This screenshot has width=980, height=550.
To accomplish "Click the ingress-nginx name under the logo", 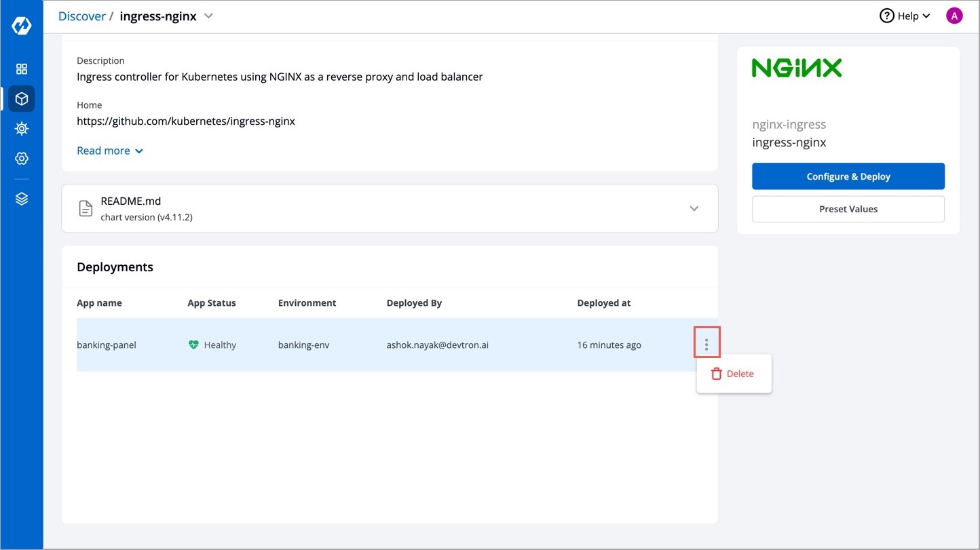I will pos(789,142).
